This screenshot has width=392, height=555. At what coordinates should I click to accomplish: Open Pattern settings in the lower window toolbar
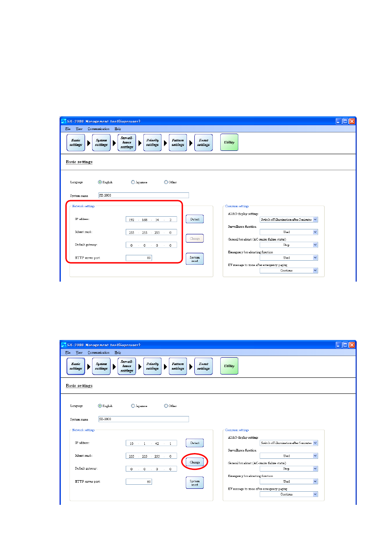point(178,366)
